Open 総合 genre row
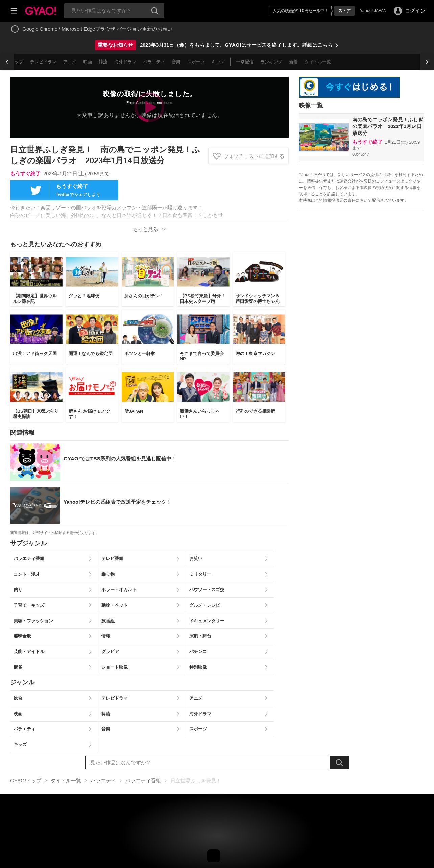Screen dimensions: 434x868 [x=54, y=698]
